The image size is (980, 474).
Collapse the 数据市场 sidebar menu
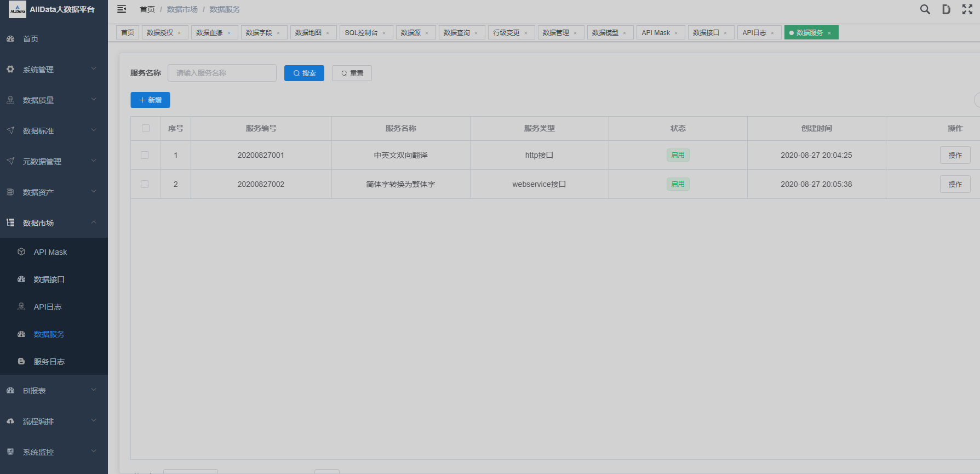tap(54, 223)
